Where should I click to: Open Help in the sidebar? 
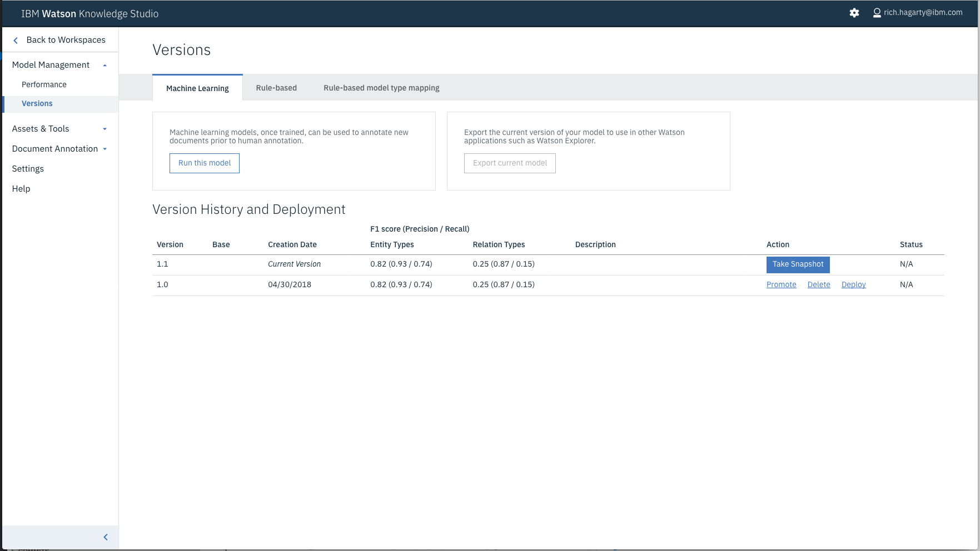[21, 189]
